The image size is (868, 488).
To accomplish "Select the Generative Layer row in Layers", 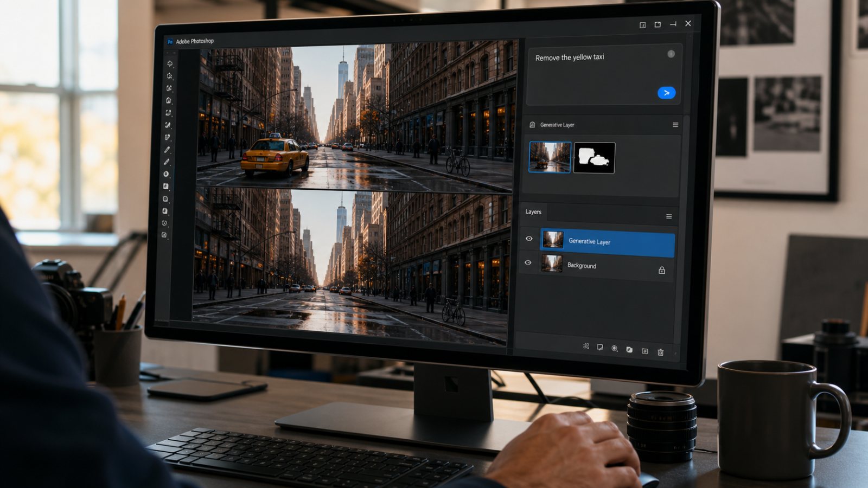I will (607, 242).
